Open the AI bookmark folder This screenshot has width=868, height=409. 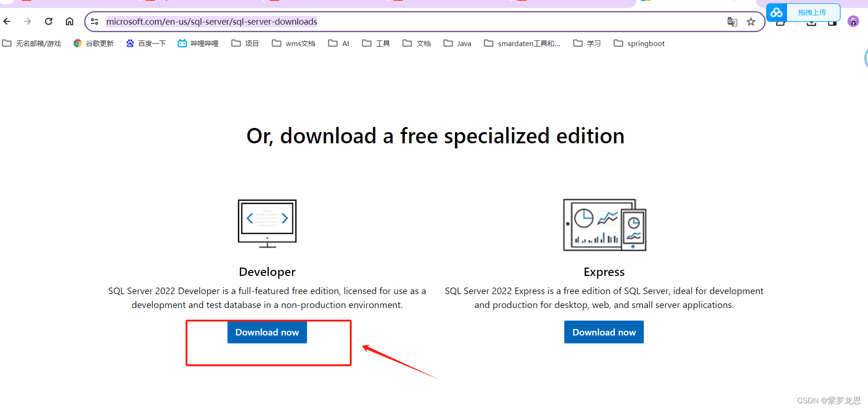pyautogui.click(x=339, y=43)
